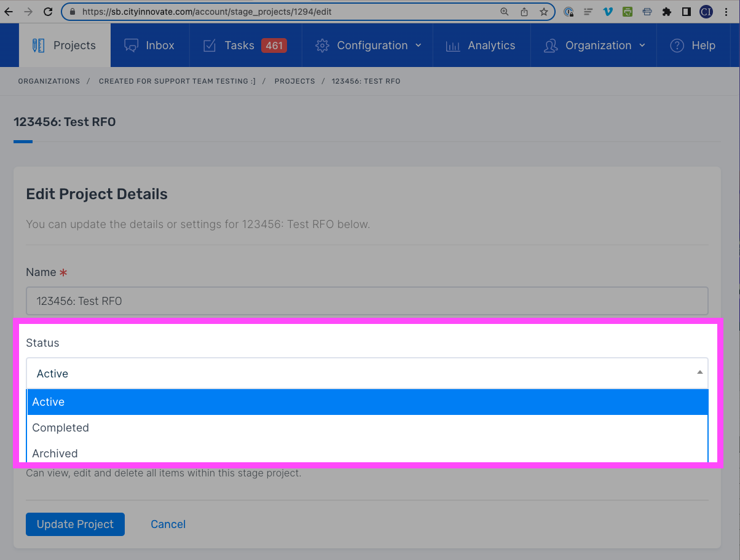Click the 'You can update the details' description

click(x=198, y=224)
